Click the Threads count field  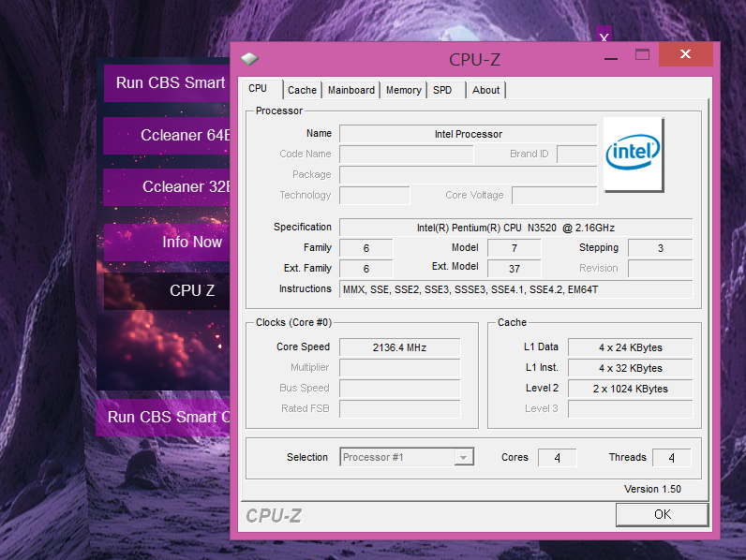pyautogui.click(x=671, y=458)
